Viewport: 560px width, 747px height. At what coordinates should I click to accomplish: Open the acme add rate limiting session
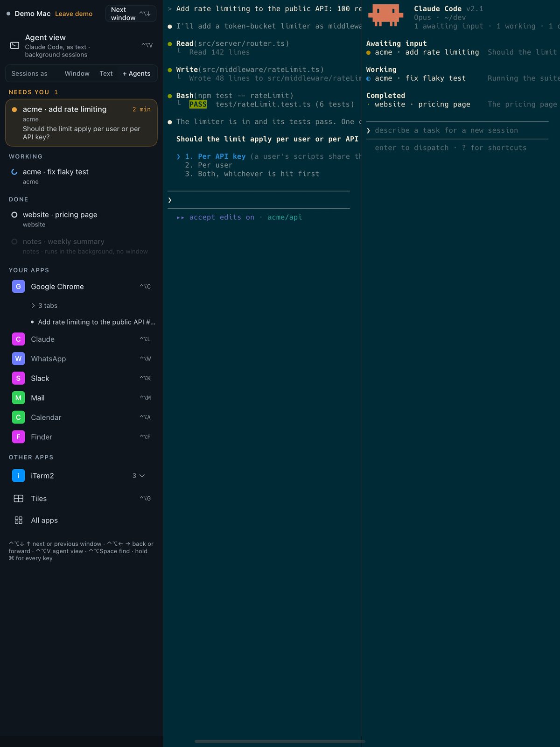coord(81,123)
